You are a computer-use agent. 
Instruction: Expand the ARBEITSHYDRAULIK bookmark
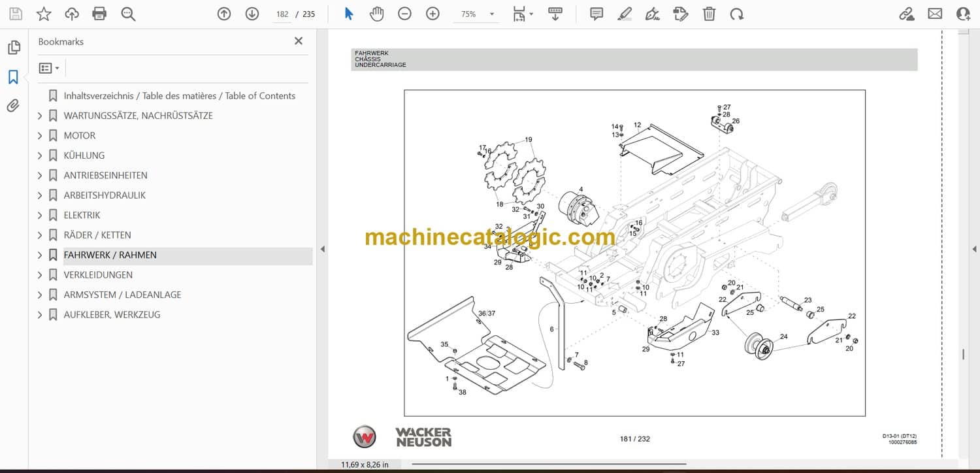[x=40, y=195]
